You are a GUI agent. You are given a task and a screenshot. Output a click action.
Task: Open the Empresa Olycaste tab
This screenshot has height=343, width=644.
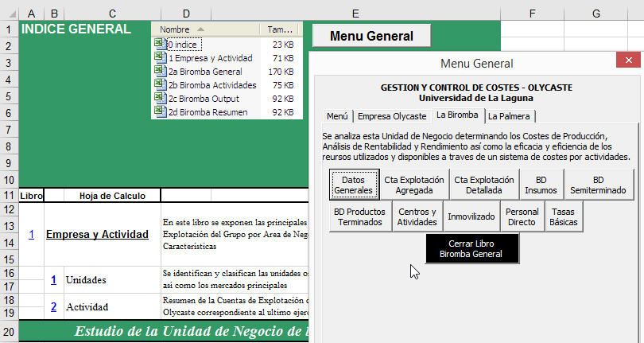point(391,116)
